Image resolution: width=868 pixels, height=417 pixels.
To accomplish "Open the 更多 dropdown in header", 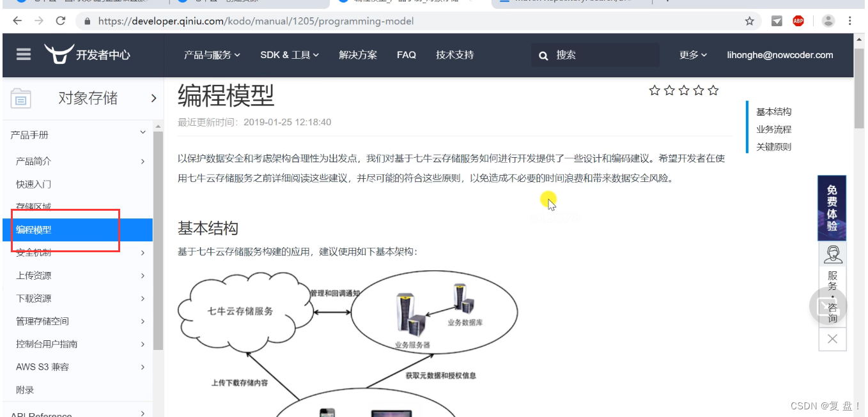I will (x=694, y=55).
